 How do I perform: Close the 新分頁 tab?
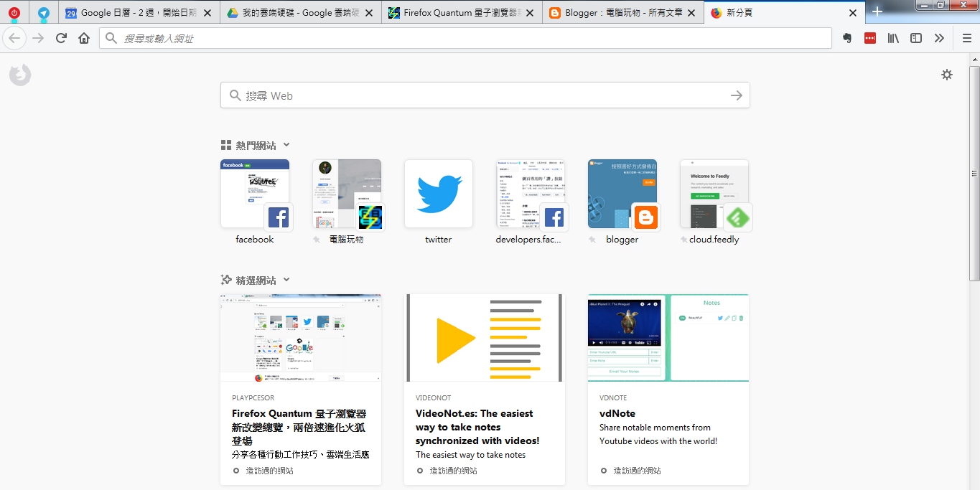[853, 13]
